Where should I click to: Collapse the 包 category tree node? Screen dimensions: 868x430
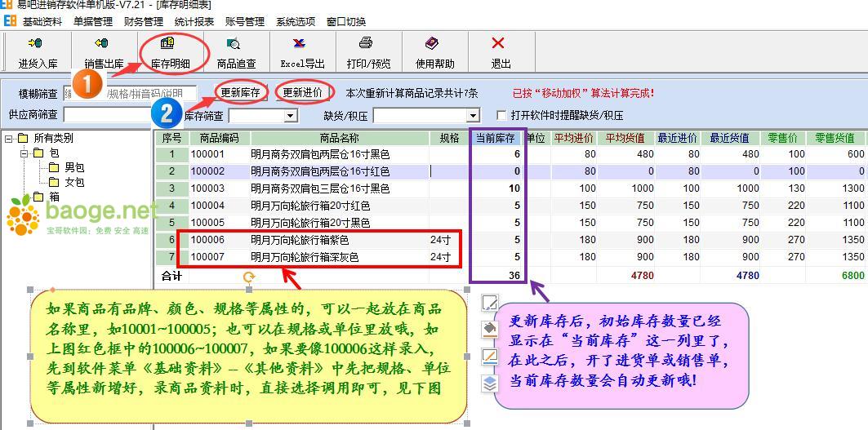[x=24, y=153]
